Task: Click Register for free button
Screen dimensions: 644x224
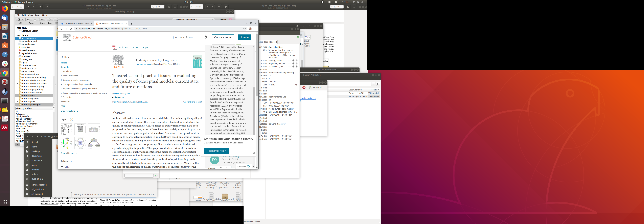Action: pyautogui.click(x=216, y=151)
